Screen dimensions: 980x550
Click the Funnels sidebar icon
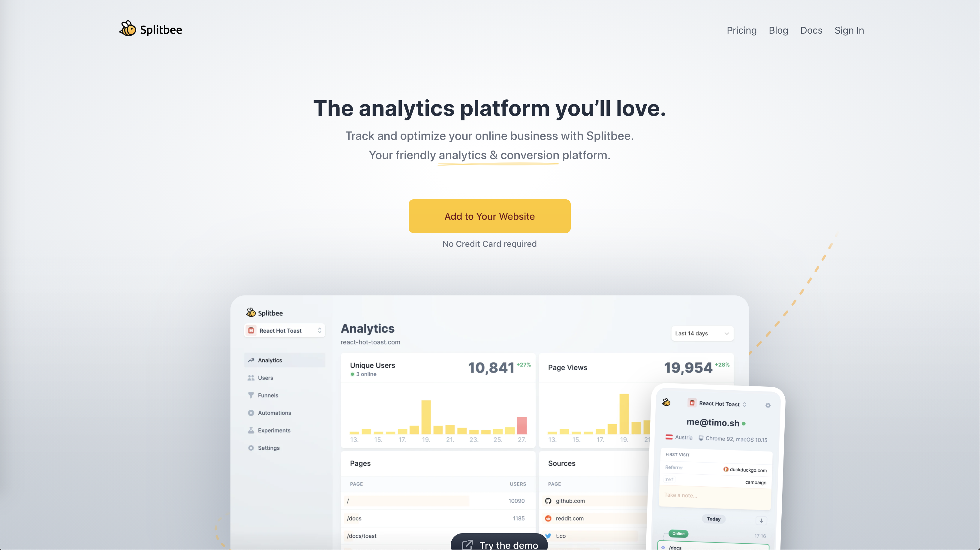pyautogui.click(x=251, y=395)
